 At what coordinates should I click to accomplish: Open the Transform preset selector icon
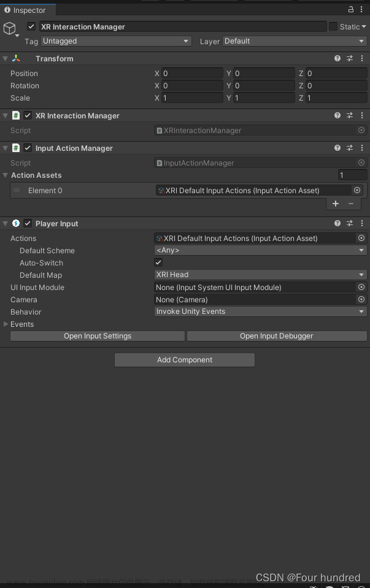tap(350, 58)
